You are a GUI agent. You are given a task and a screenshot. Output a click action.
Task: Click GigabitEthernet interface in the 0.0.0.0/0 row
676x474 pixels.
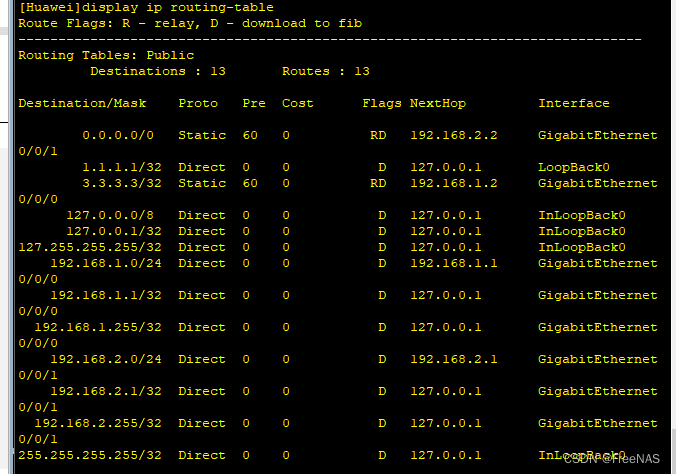tap(598, 135)
